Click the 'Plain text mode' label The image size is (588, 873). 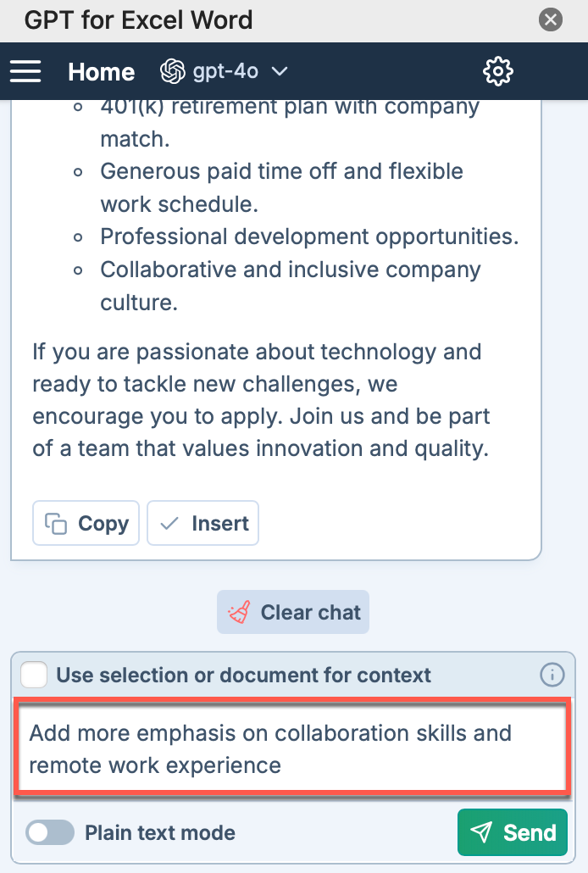pos(160,832)
